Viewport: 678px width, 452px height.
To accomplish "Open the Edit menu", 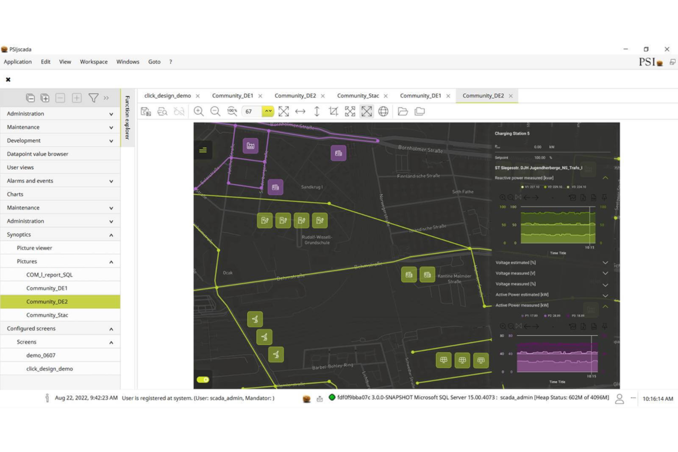I will click(45, 62).
